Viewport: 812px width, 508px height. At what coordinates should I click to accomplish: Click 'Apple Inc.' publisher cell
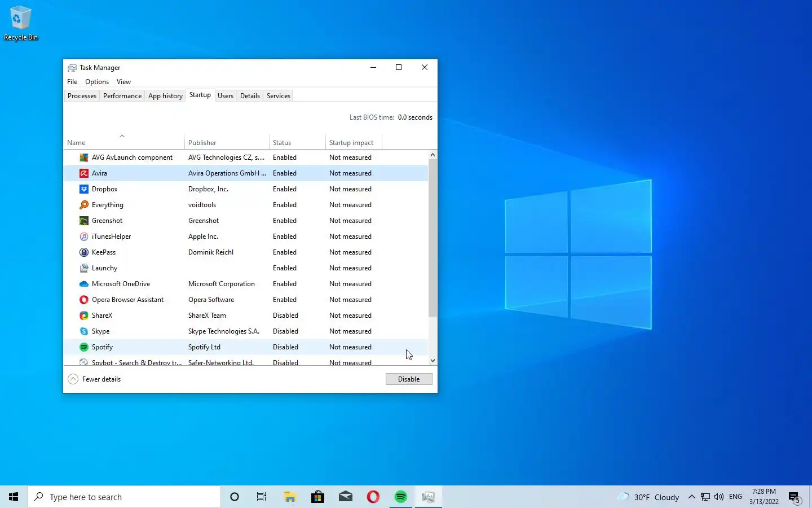tap(203, 237)
